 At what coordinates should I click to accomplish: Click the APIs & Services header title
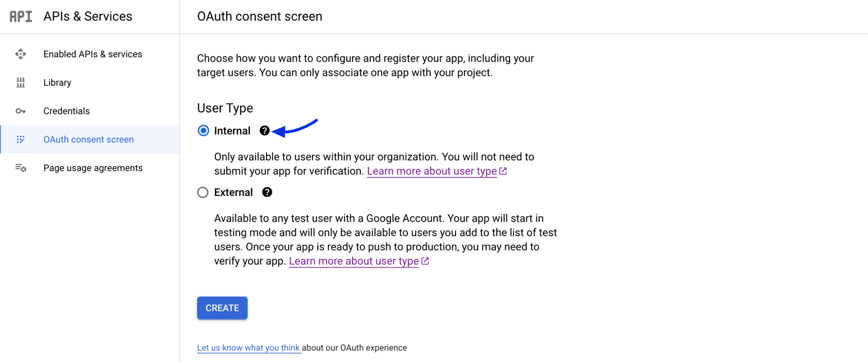[x=88, y=17]
